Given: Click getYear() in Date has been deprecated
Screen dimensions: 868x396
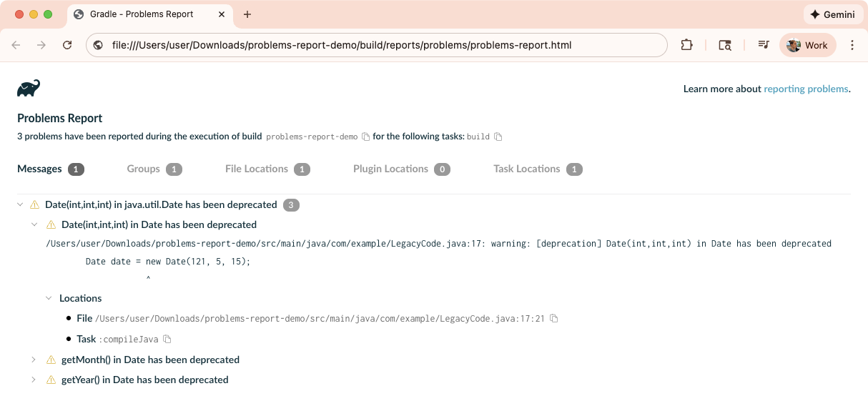Looking at the screenshot, I should tap(145, 380).
